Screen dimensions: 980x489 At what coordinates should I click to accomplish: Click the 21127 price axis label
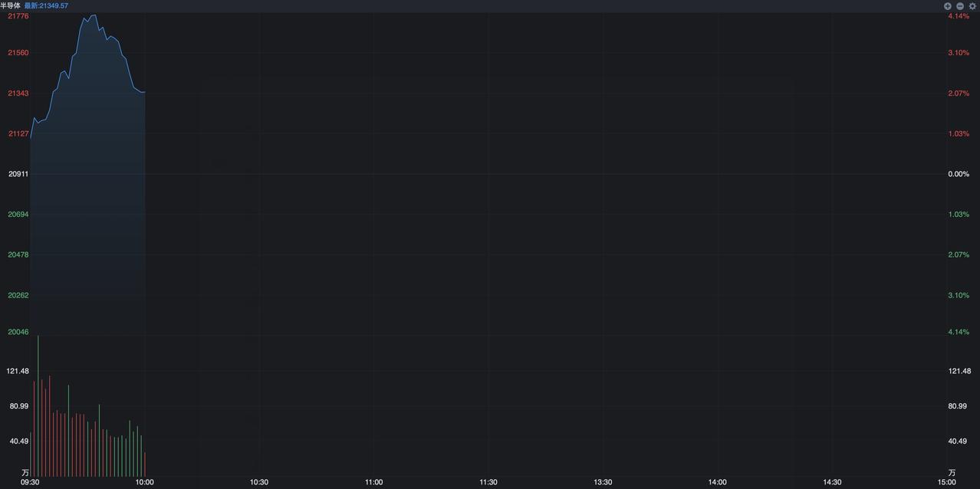coord(18,133)
